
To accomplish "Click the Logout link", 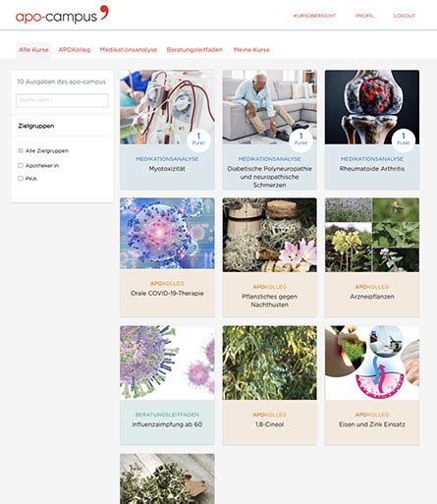I will point(405,16).
